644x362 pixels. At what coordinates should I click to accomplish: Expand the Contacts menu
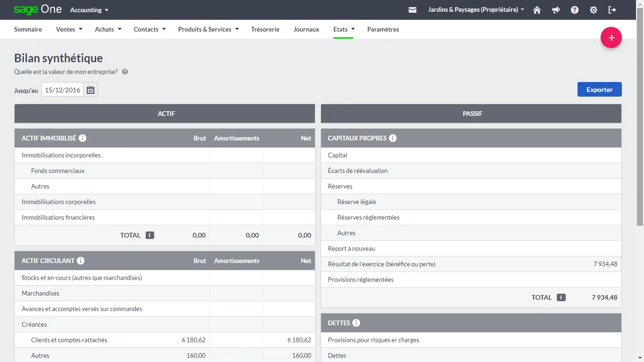click(150, 29)
